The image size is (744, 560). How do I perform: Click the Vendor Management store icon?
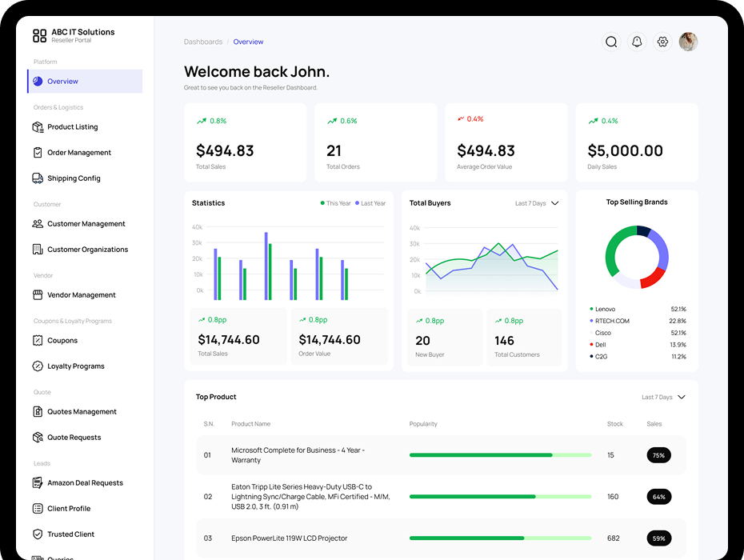click(x=38, y=295)
